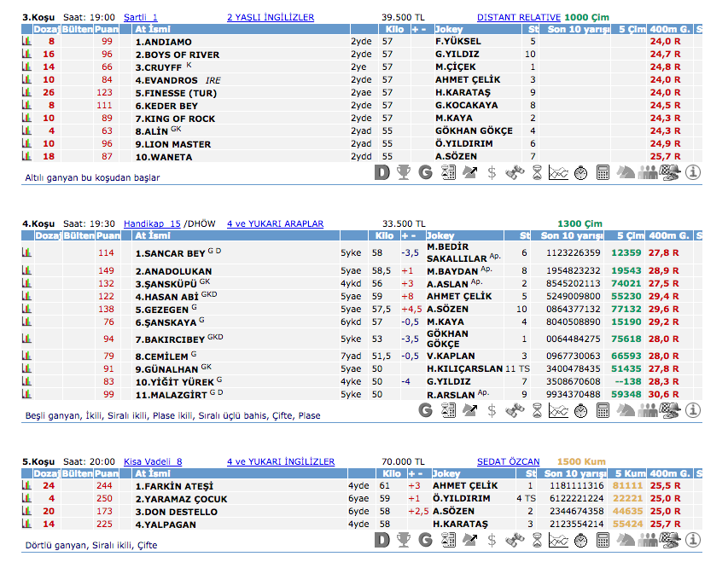Click the 2 YAŞLI İNGİLİZLER link
Screen dimensions: 728x568
pos(270,17)
